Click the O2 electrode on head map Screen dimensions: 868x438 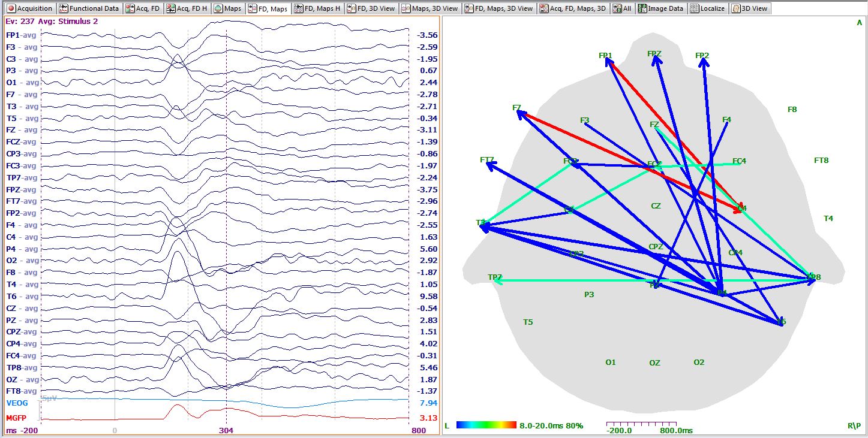(x=699, y=363)
